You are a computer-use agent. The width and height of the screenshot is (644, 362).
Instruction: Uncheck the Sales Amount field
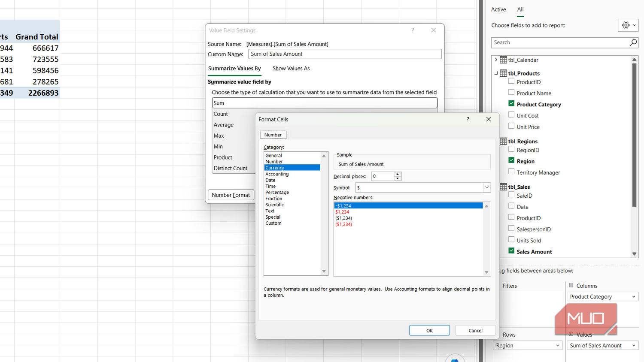tap(511, 251)
